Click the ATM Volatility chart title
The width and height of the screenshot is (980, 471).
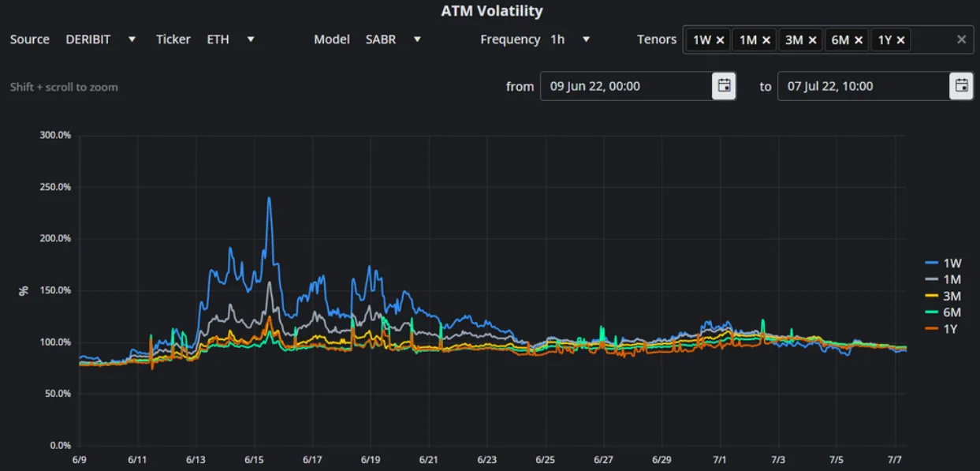click(x=492, y=11)
